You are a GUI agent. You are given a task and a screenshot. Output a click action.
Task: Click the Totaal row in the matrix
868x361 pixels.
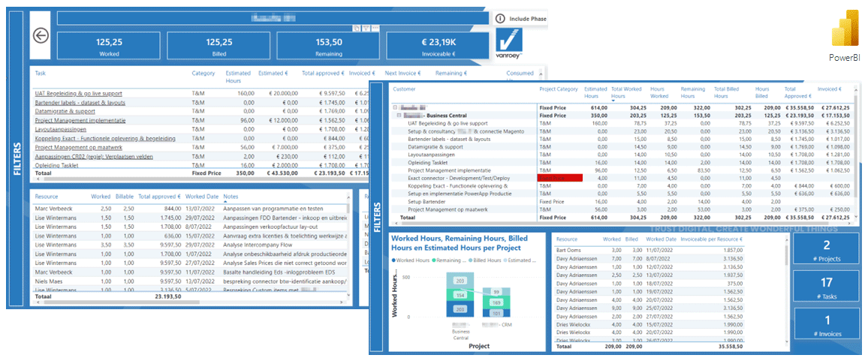pos(622,218)
